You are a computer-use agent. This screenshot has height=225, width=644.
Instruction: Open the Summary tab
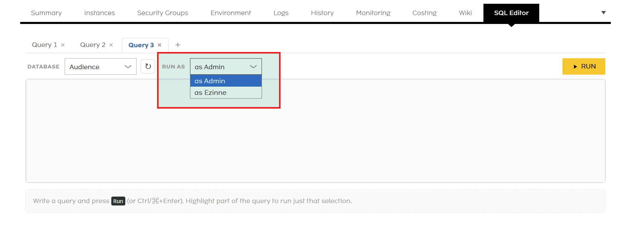[46, 13]
